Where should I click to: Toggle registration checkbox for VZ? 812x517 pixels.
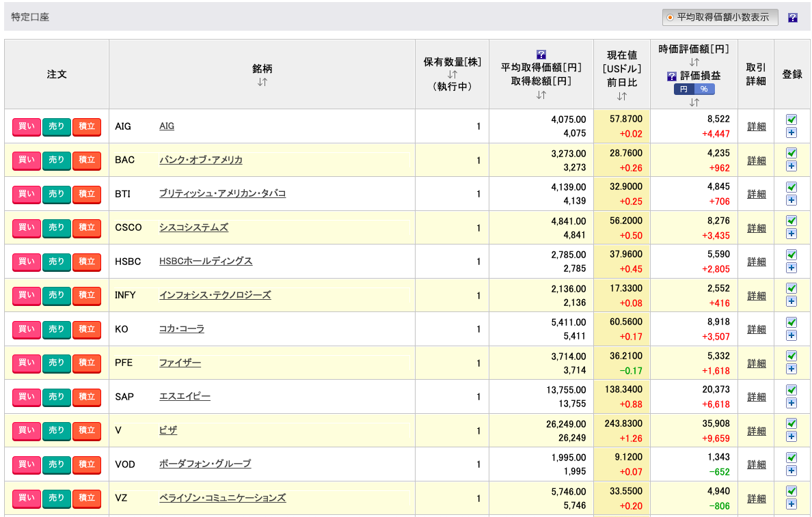pyautogui.click(x=791, y=491)
